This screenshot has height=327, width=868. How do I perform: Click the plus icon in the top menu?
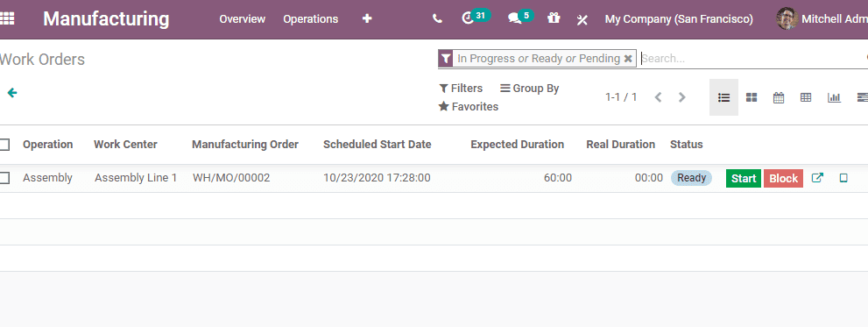(x=367, y=18)
